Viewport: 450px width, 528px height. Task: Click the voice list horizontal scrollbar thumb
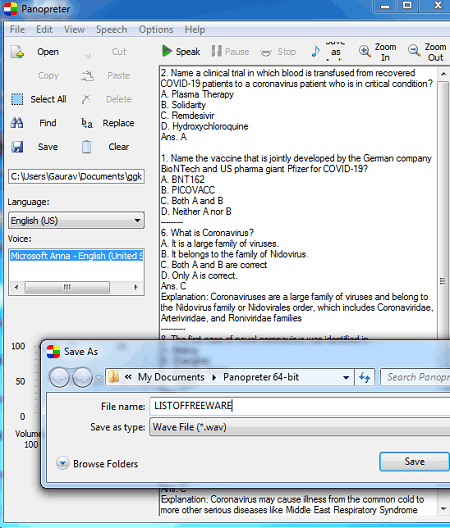click(x=67, y=287)
